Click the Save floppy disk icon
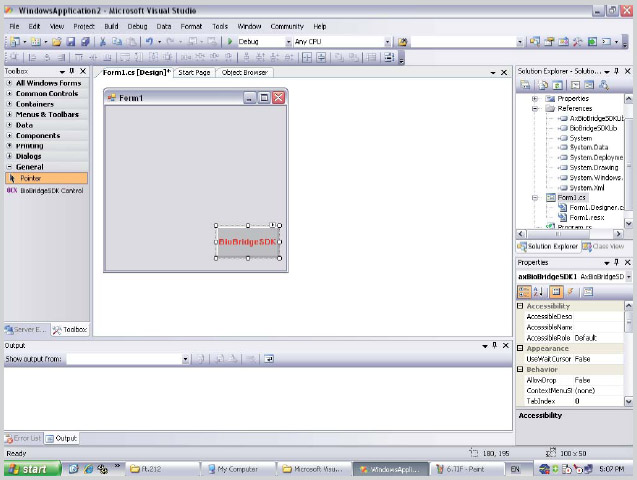 (x=71, y=41)
